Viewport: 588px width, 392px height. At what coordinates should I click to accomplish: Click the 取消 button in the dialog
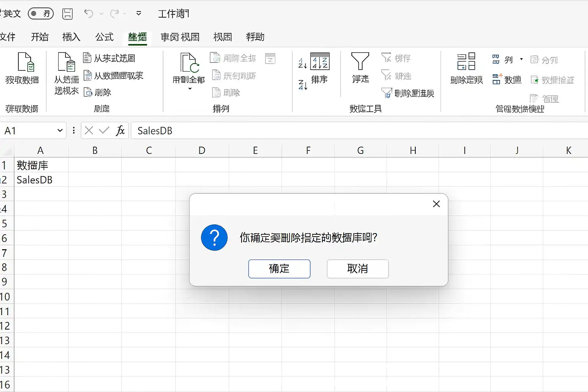tap(358, 269)
